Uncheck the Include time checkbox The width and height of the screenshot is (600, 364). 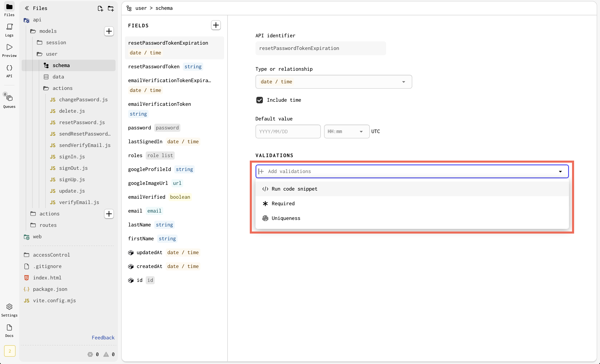(260, 100)
